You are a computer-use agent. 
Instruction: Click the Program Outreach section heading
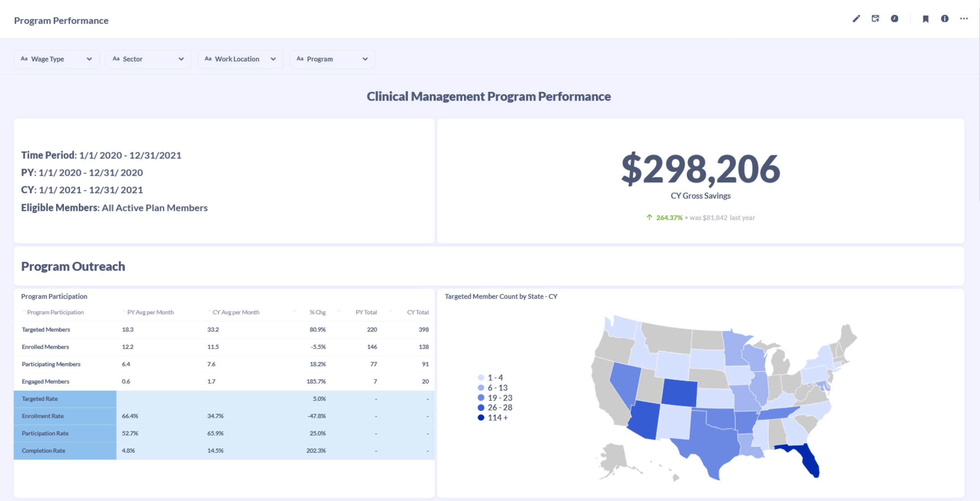point(73,266)
